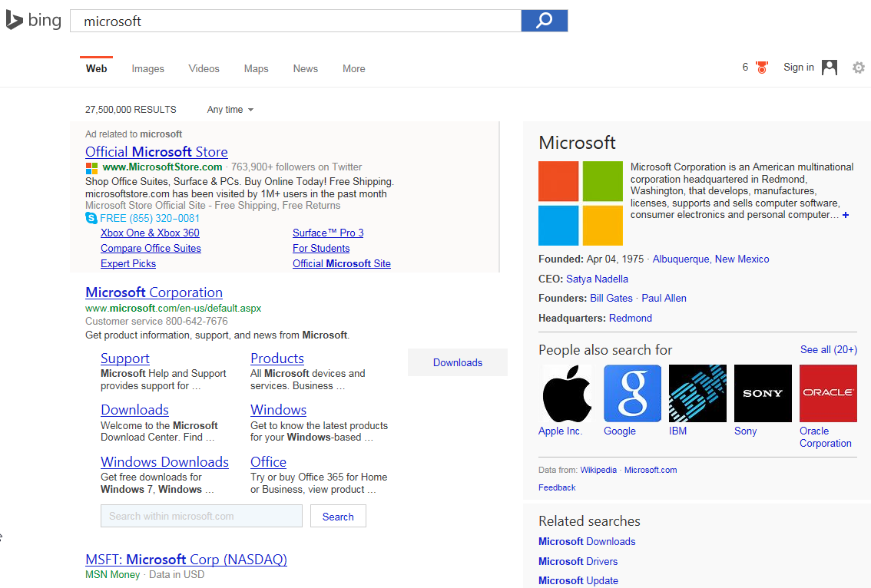Viewport: 871px width, 588px height.
Task: Open the Oracle logo thumbnail
Action: point(828,393)
